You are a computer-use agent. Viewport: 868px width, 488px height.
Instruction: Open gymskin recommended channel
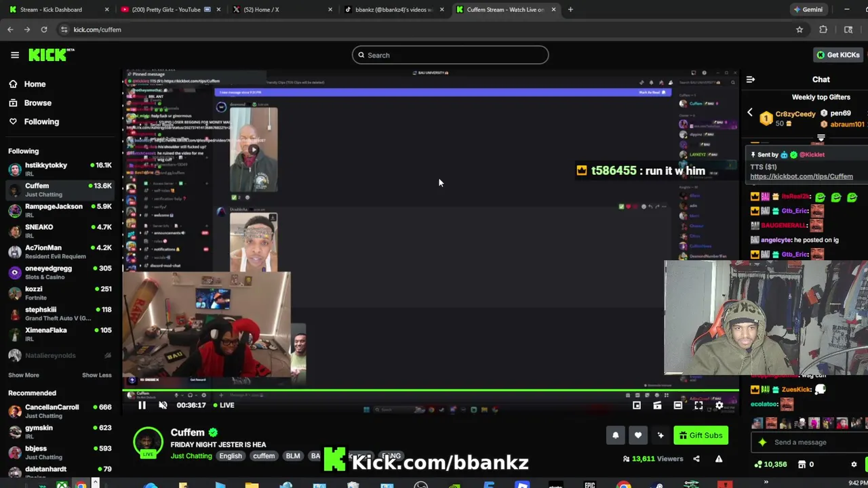pos(60,432)
